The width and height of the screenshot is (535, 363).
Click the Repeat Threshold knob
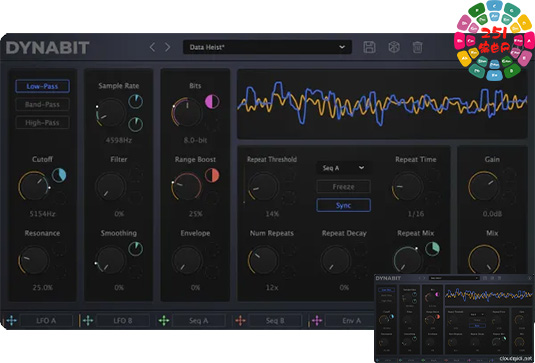coord(263,186)
